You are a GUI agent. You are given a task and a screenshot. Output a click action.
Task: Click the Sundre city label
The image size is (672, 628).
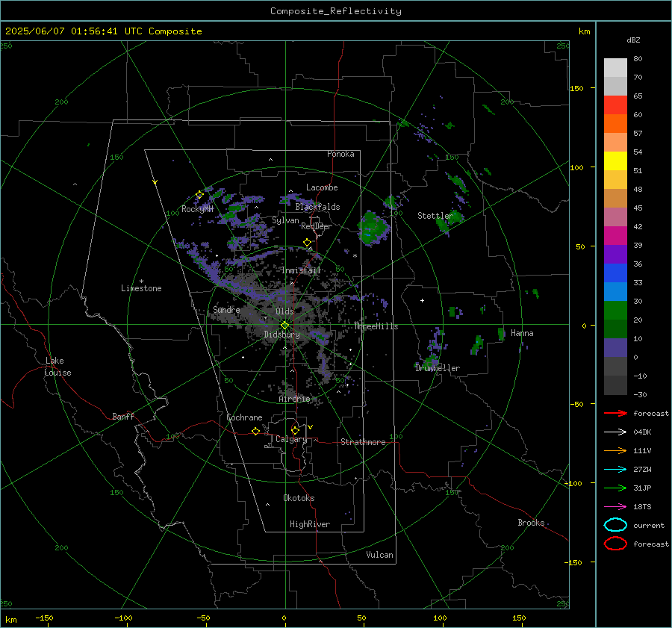coord(226,309)
